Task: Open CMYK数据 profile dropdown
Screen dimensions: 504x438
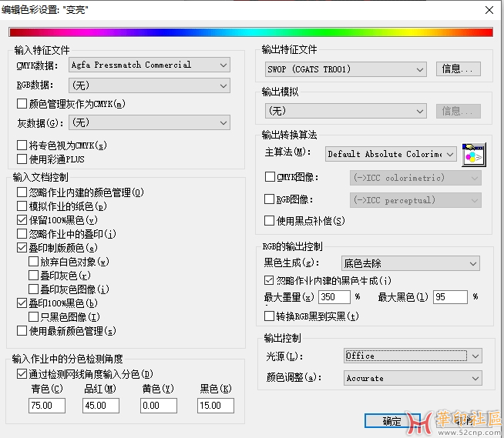Action: (150, 65)
